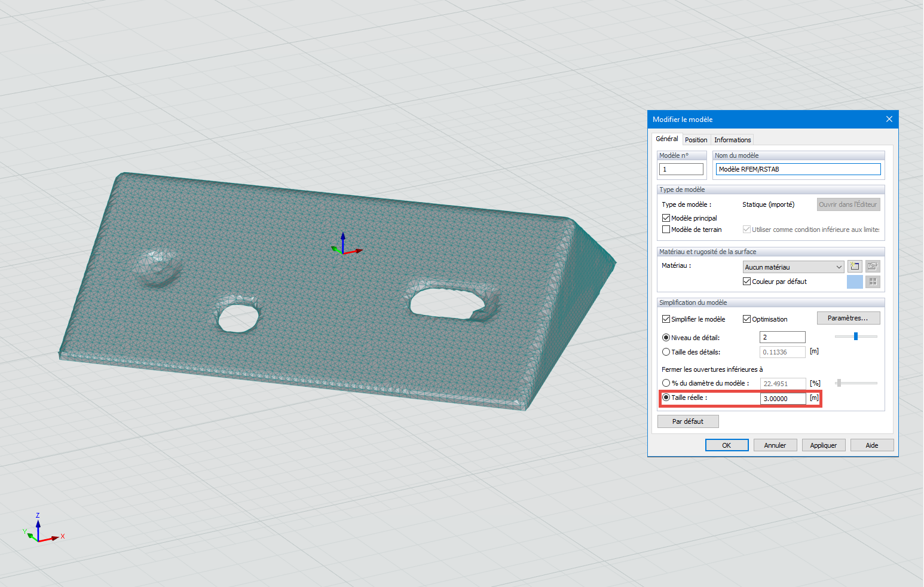This screenshot has height=587, width=924.
Task: Toggle the Simplifier le modèle checkbox
Action: click(666, 319)
